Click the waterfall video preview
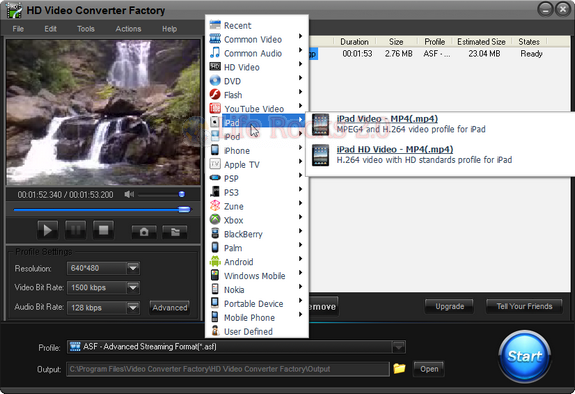575x394 pixels. 103,112
